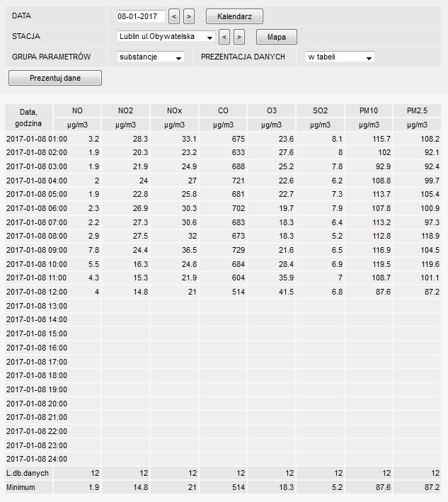Image resolution: width=448 pixels, height=502 pixels.
Task: Click PM2.5 value 119.6 at 10:00
Action: pyautogui.click(x=430, y=264)
